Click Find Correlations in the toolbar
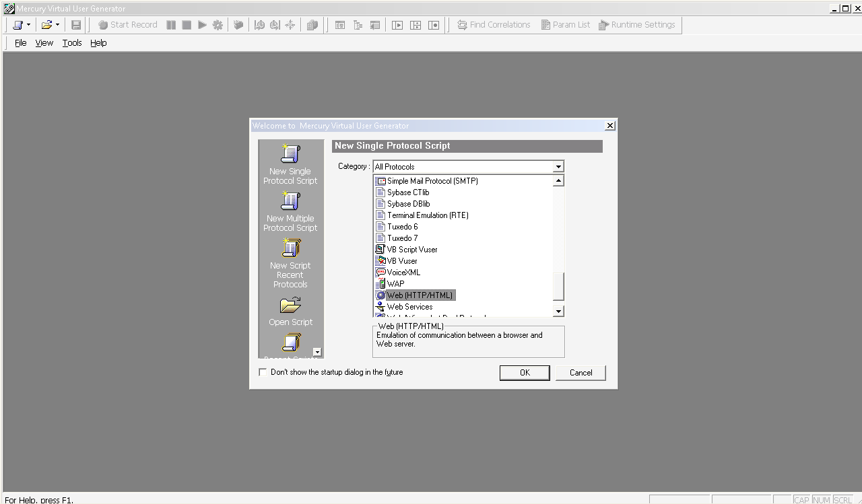The image size is (862, 504). coord(494,25)
